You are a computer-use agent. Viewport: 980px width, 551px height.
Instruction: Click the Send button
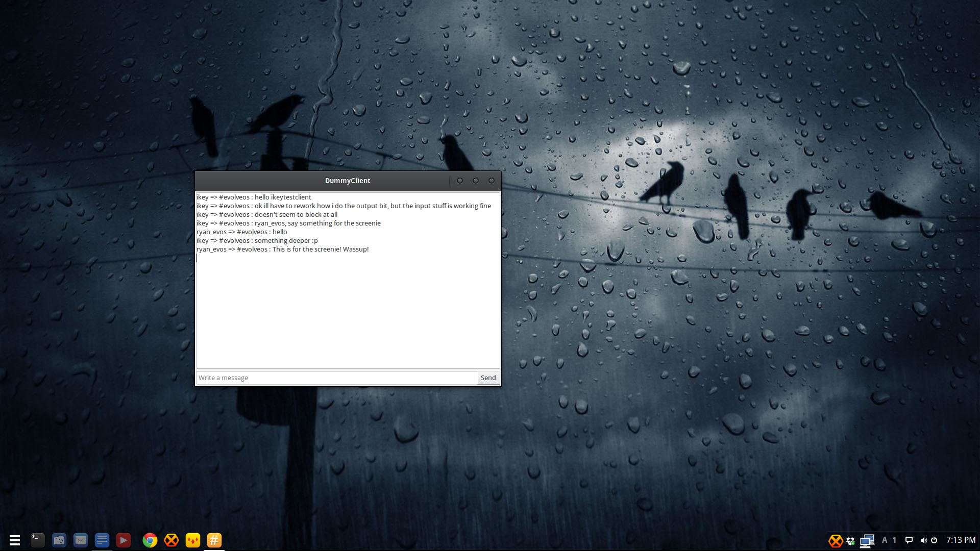click(488, 378)
